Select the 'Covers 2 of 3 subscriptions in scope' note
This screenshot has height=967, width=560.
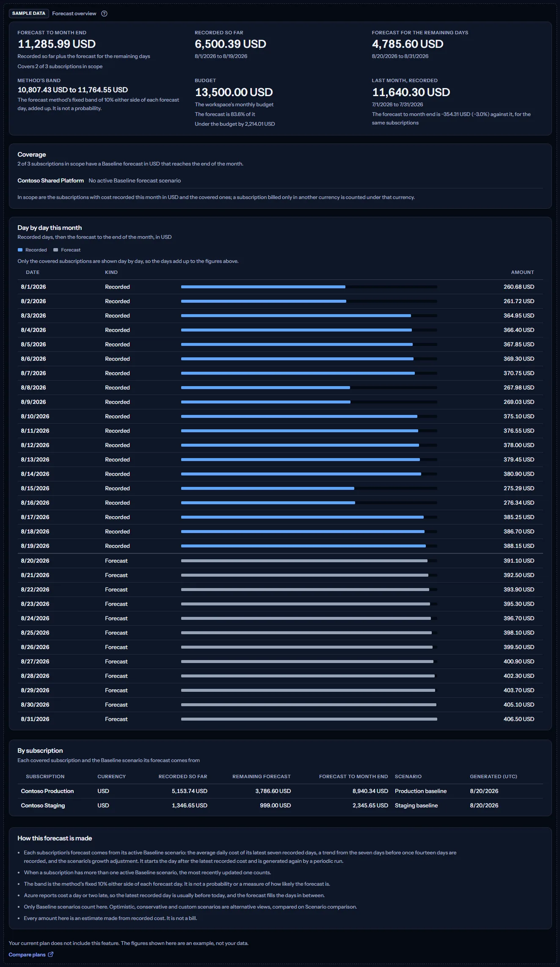[x=60, y=66]
